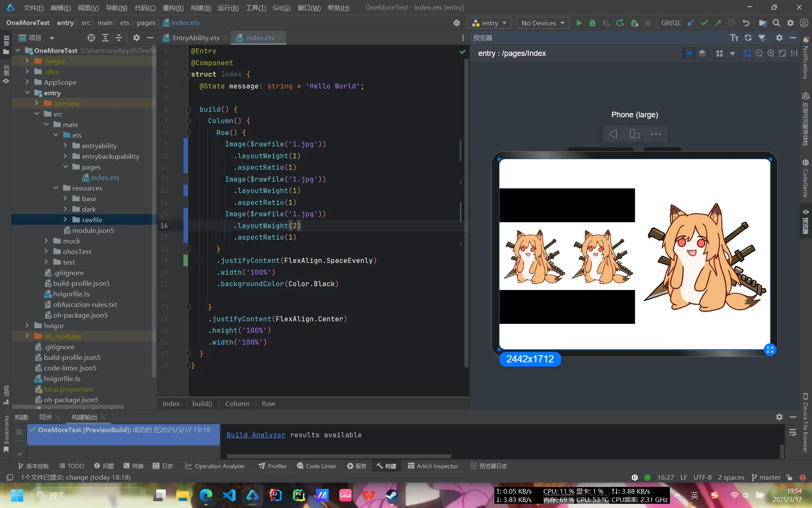Click the Debug bug icon

pyautogui.click(x=592, y=23)
